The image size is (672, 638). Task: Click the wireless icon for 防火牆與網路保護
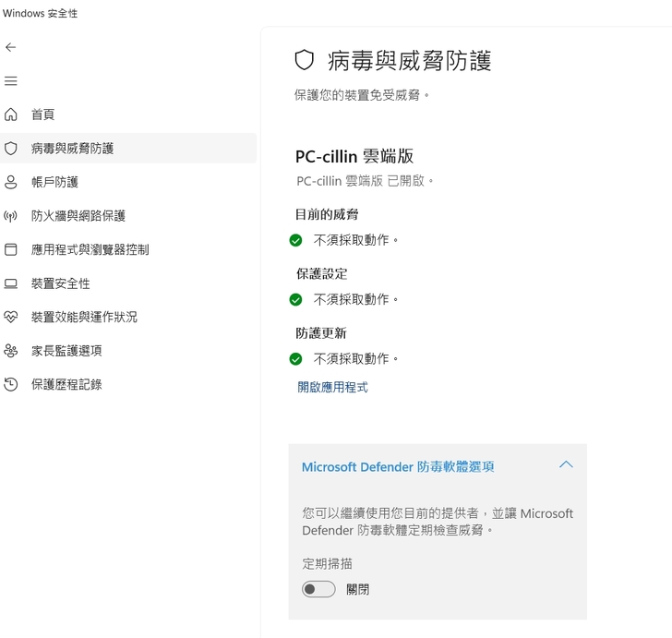coord(11,216)
